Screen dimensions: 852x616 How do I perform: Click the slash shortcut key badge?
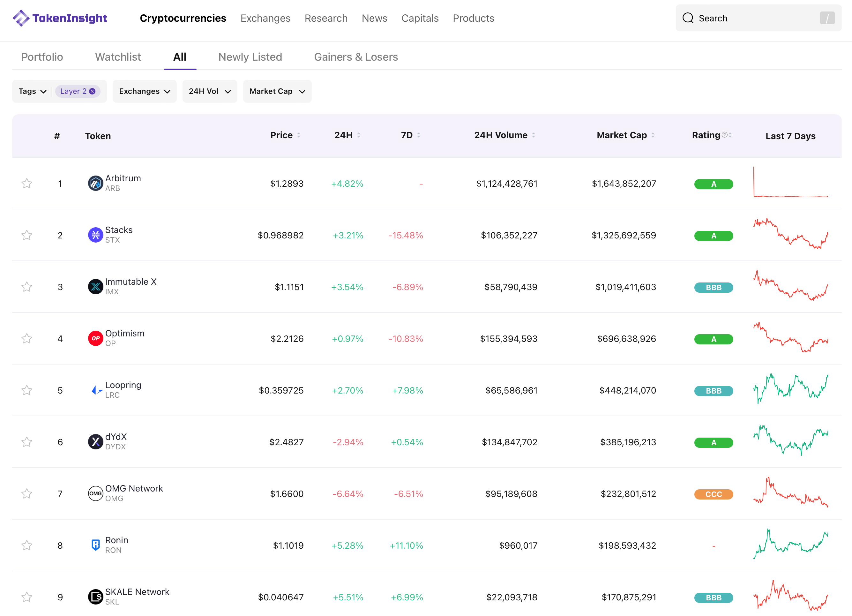point(827,18)
